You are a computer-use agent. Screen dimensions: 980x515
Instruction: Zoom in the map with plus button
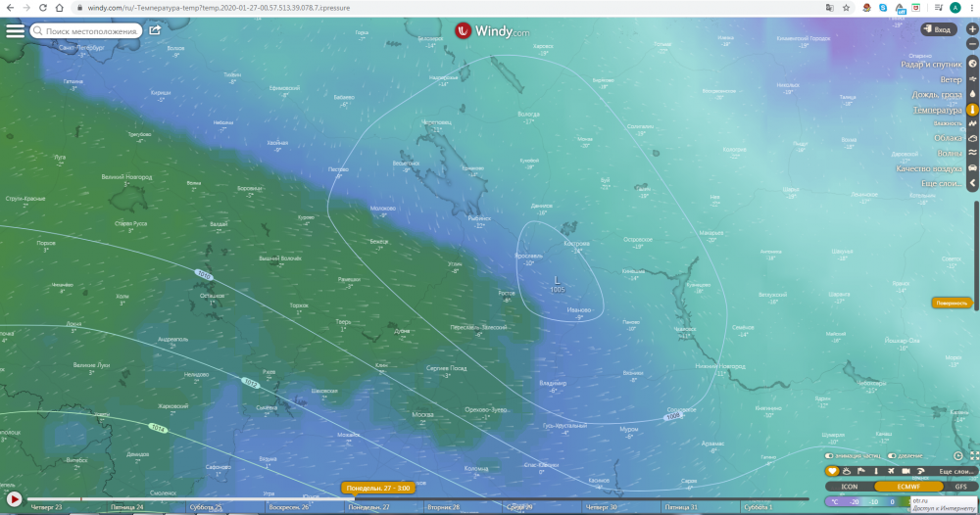972,29
